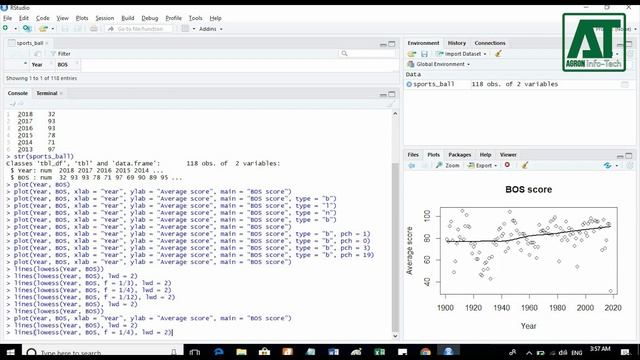The image size is (640, 360).
Task: Open the Tools menu
Action: pos(196,18)
